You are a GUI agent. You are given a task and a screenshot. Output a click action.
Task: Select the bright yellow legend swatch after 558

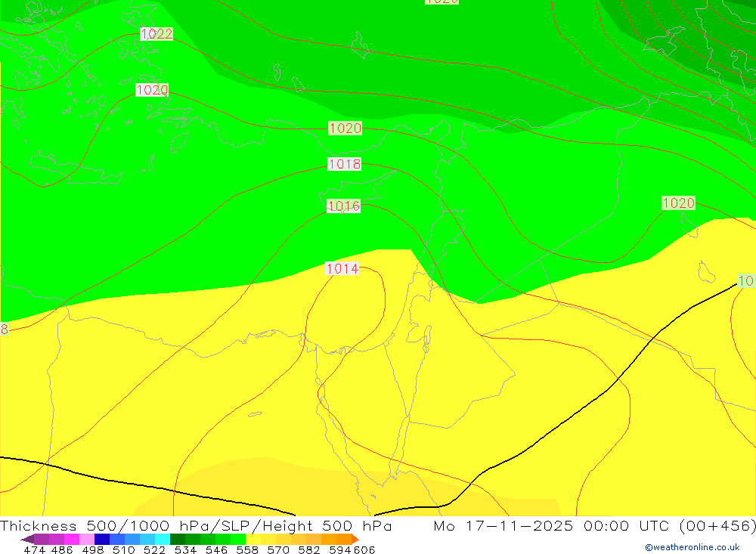point(253,539)
